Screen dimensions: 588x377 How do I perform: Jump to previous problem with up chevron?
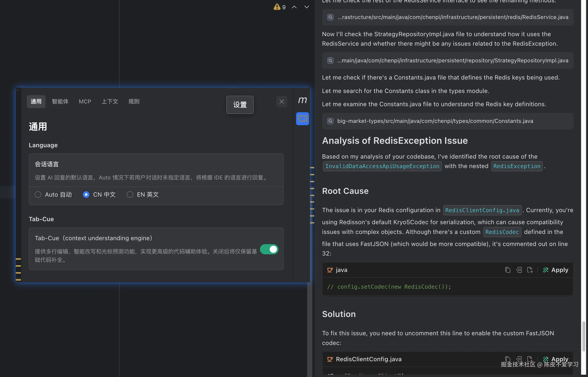pos(294,7)
